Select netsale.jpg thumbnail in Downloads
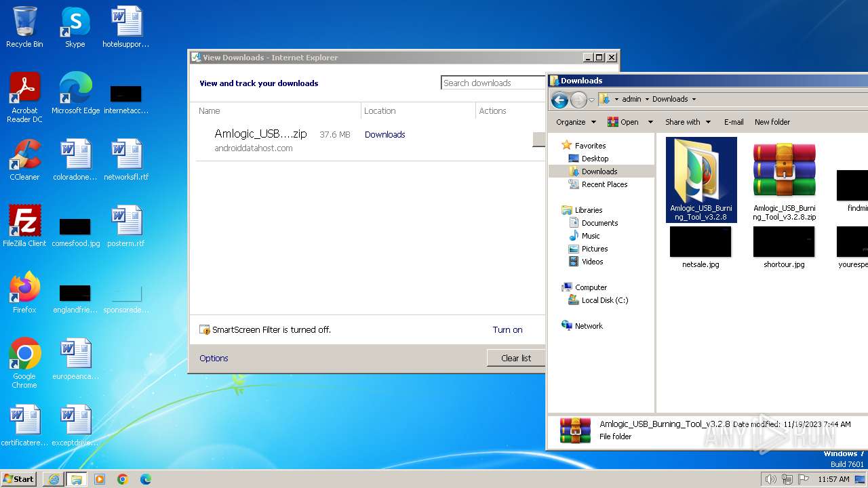This screenshot has width=868, height=488. click(701, 247)
